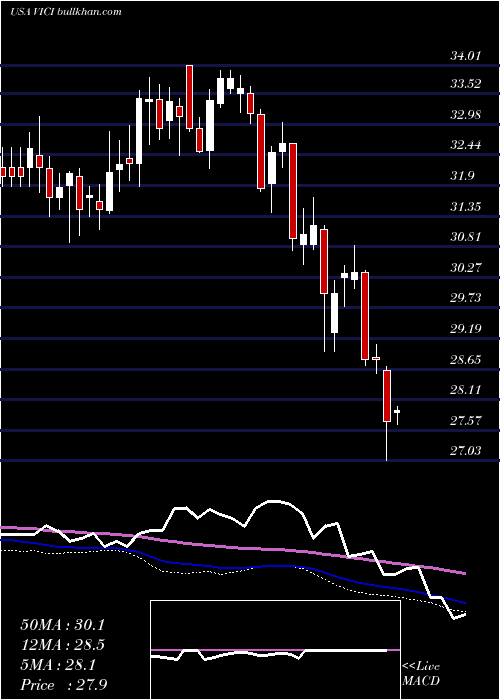Select the 28.65 price level label
Screen dimensions: 500x700
tap(466, 359)
